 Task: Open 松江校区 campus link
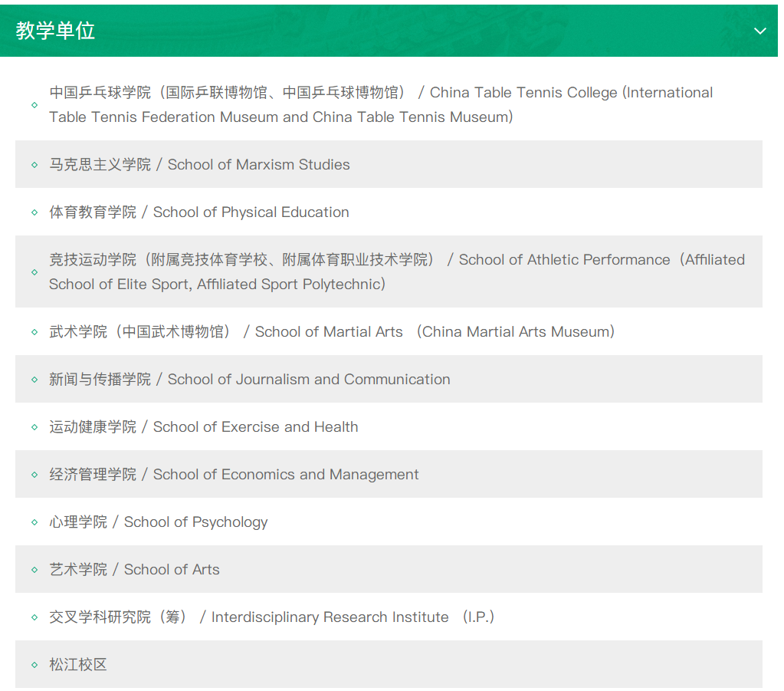coord(78,664)
